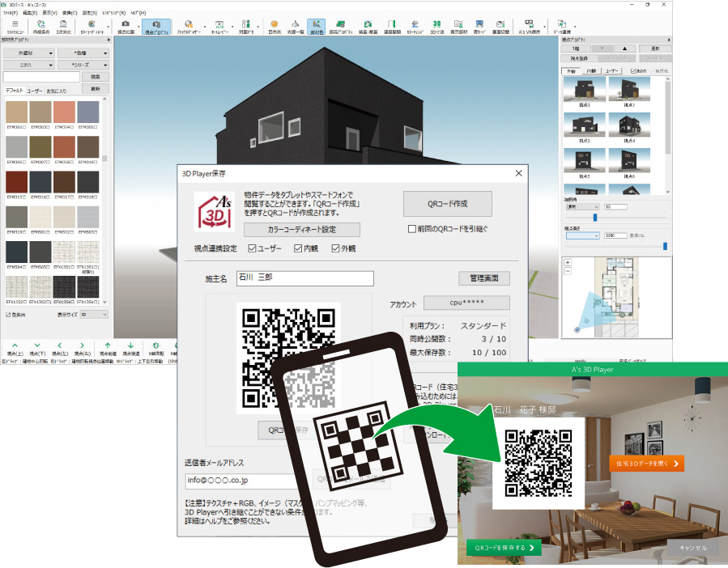
Task: Toggle the 色抽出 checkbox
Action: [8, 315]
